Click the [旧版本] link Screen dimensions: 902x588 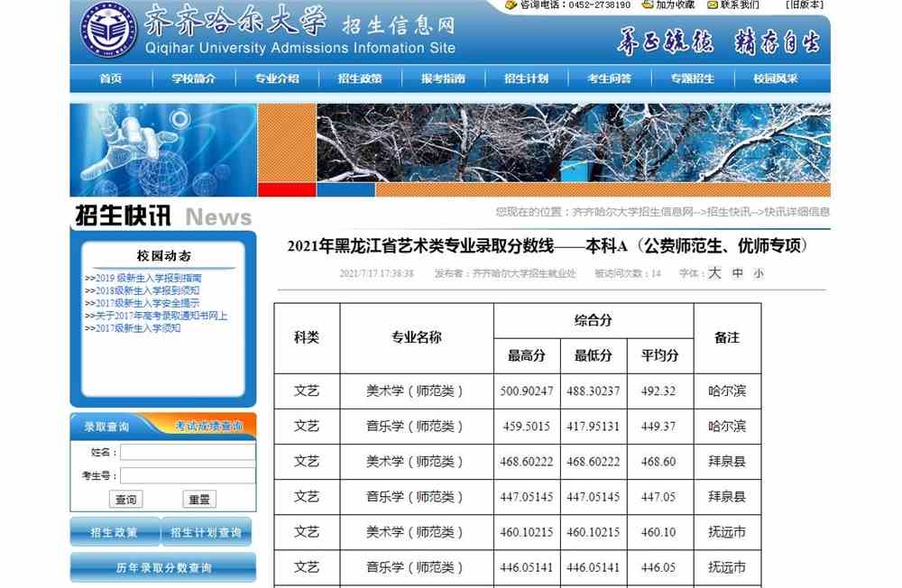(x=805, y=5)
